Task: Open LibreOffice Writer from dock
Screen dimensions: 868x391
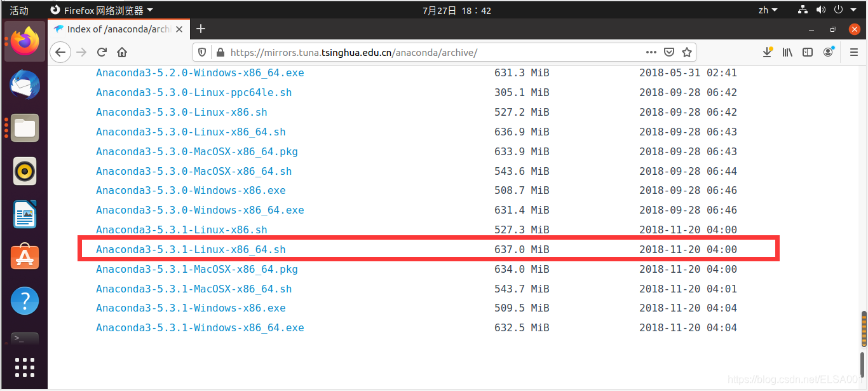Action: point(25,214)
